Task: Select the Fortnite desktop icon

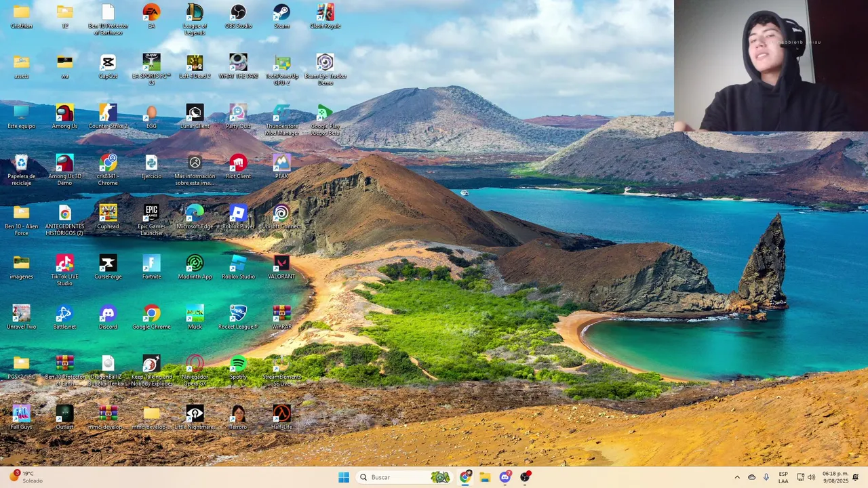Action: (x=151, y=267)
